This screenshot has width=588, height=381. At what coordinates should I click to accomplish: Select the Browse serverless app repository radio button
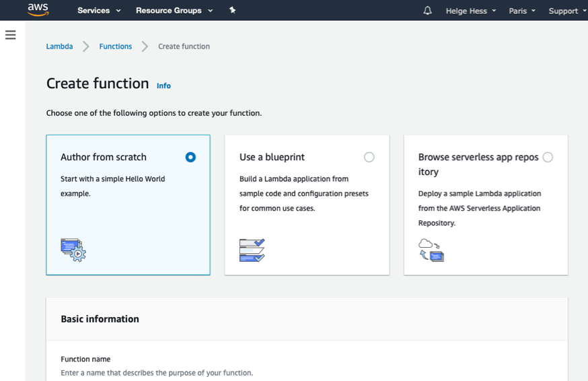tap(548, 157)
